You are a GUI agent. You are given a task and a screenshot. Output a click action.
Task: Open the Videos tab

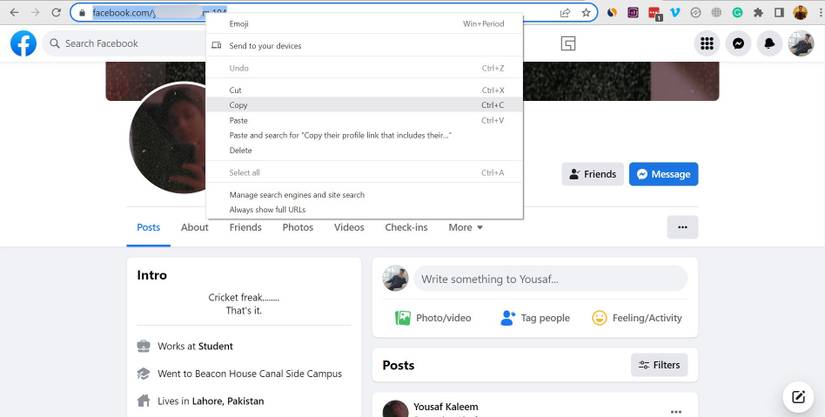click(349, 227)
